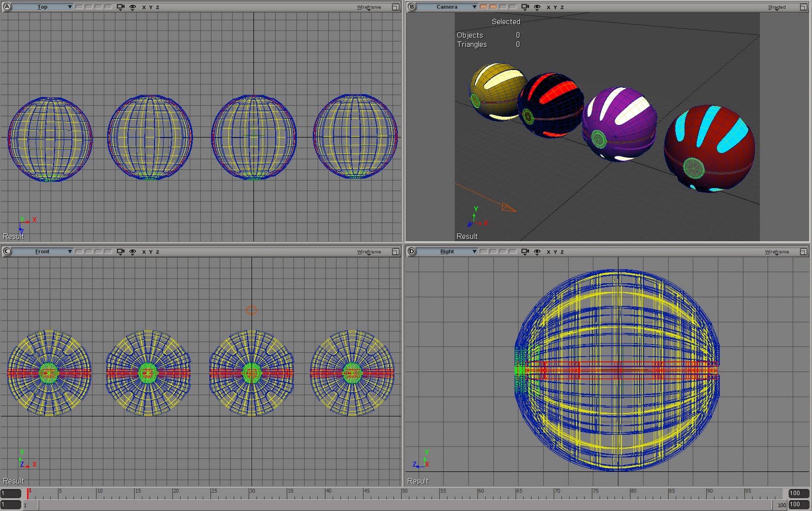Toggle the Y axis button in Camera viewport
812x511 pixels.
click(555, 8)
